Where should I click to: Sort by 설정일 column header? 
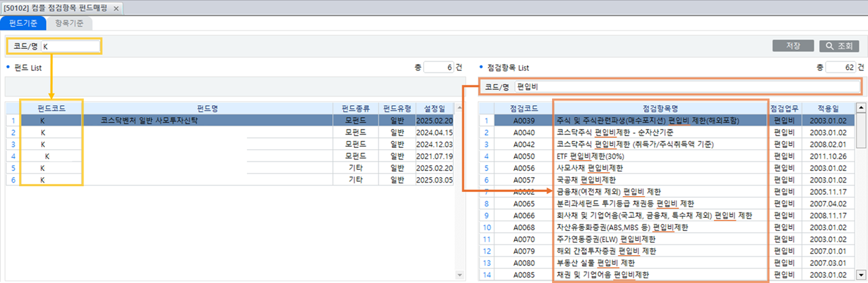[435, 108]
